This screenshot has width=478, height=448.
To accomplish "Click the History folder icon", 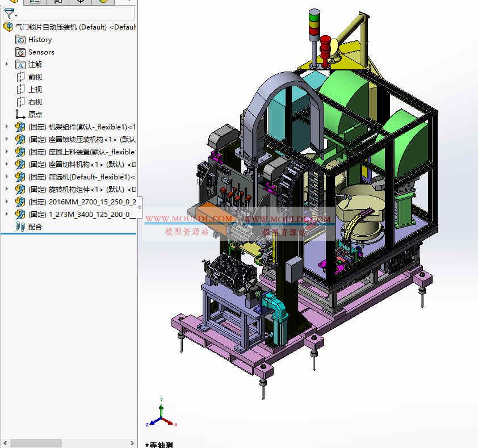I will (x=19, y=40).
